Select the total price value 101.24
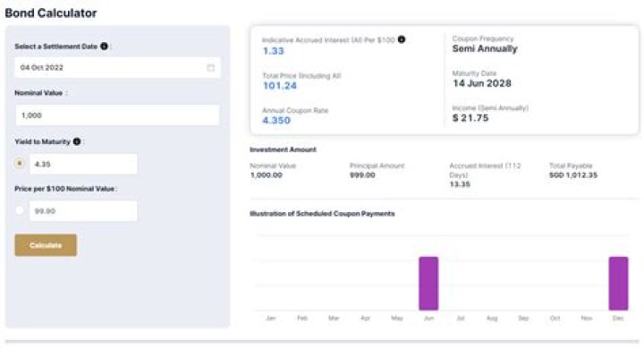The width and height of the screenshot is (644, 348). 280,86
